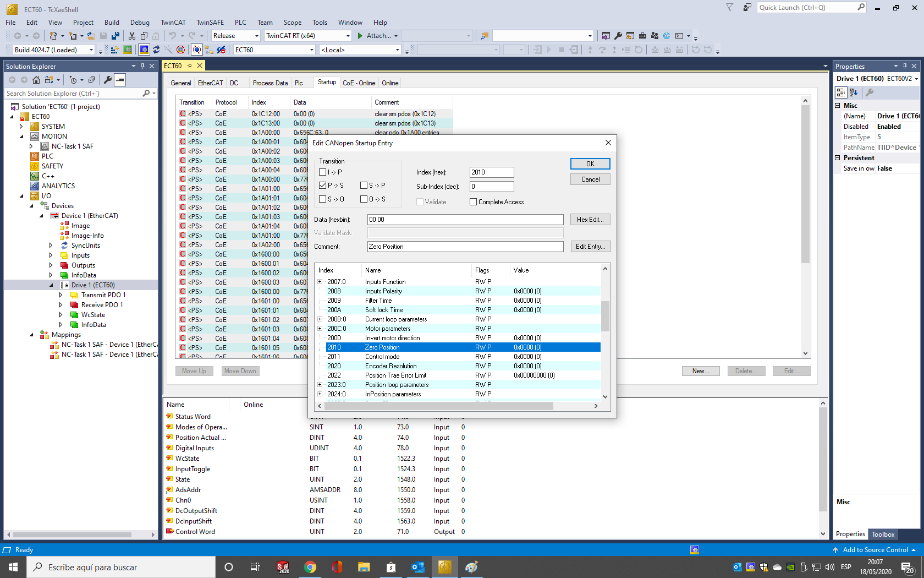
Task: Click the Show Online Data icon
Action: [197, 50]
